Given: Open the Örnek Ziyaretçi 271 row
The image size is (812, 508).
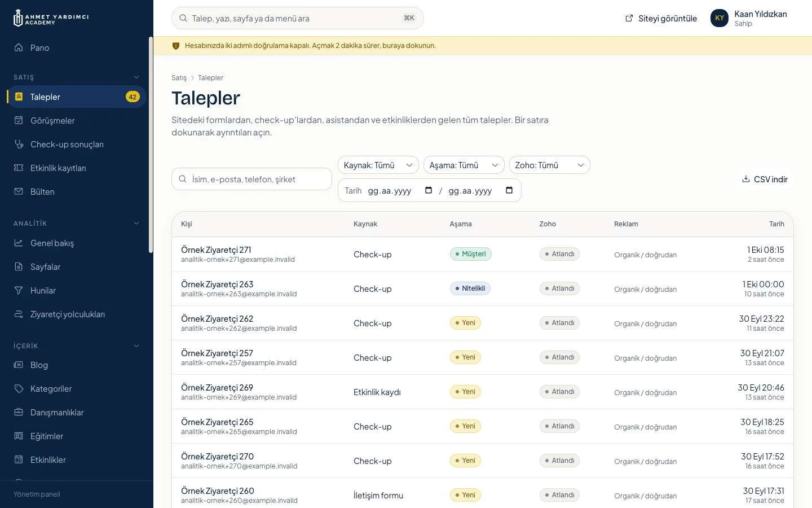Looking at the screenshot, I should pyautogui.click(x=483, y=254).
